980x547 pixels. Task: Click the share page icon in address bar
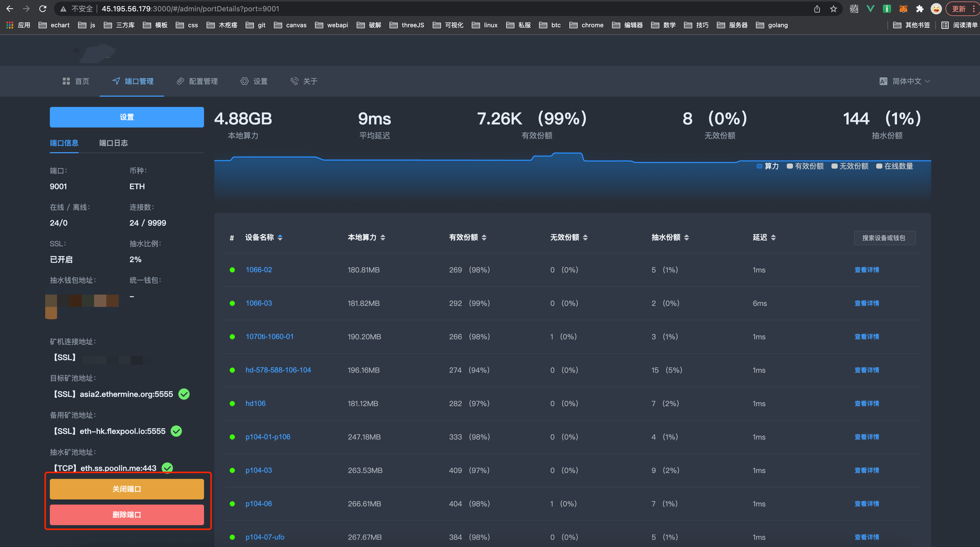(x=817, y=9)
